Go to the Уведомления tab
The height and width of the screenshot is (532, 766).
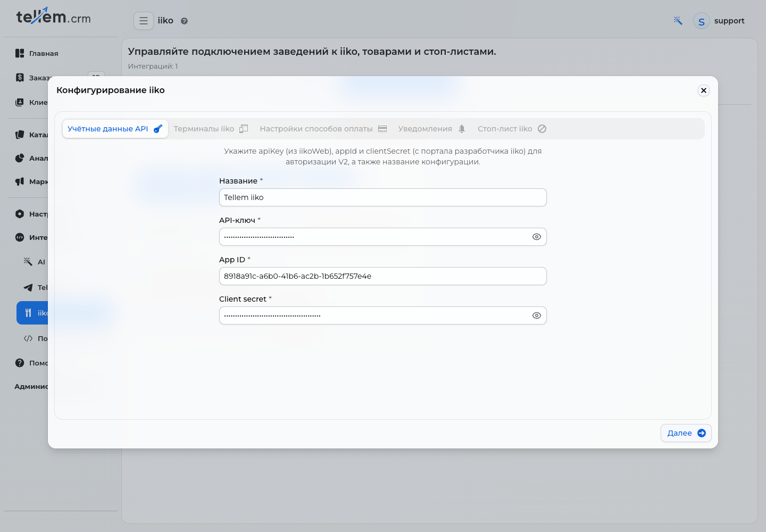click(x=432, y=129)
